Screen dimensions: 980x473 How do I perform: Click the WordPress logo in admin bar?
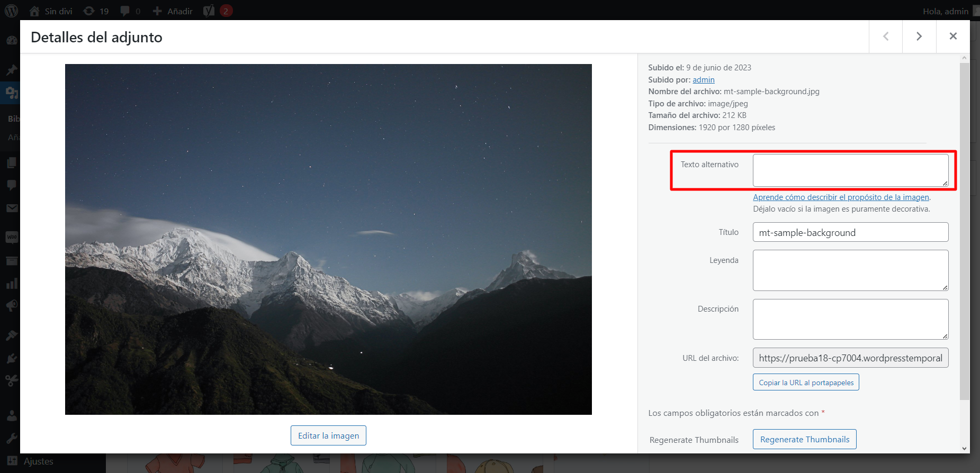click(x=11, y=11)
